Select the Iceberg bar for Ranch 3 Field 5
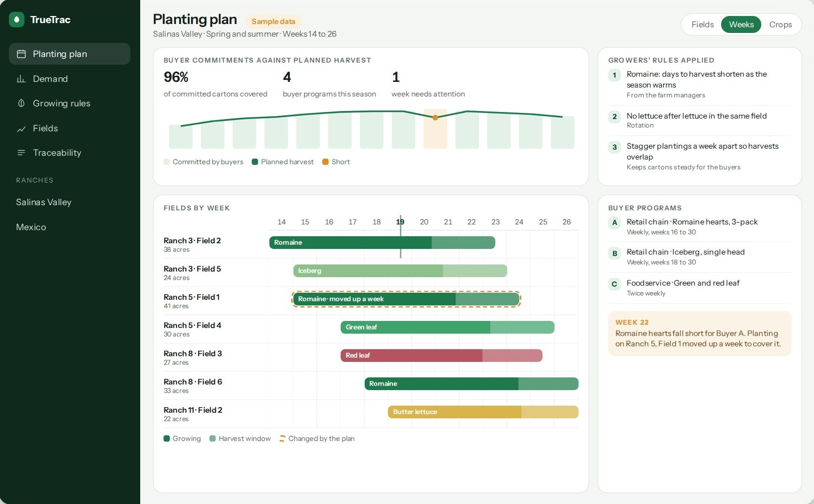 click(x=400, y=271)
